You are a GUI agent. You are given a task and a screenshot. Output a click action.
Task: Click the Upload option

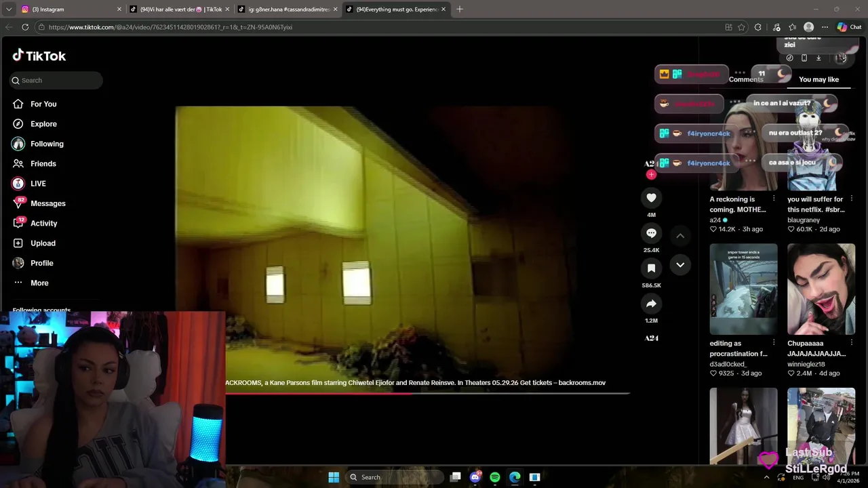click(x=43, y=243)
